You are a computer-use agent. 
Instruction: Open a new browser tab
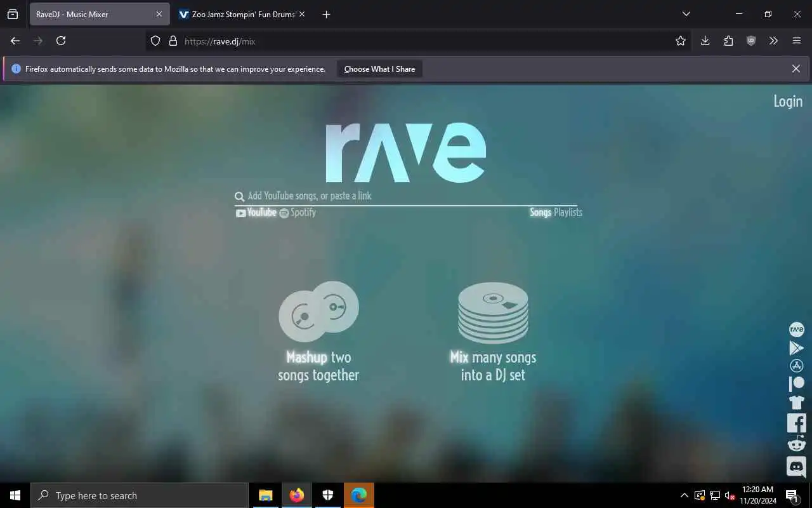[326, 14]
